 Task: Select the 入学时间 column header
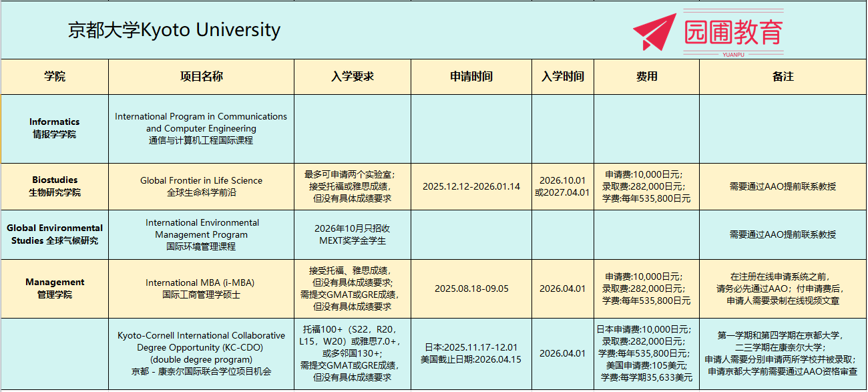click(562, 77)
